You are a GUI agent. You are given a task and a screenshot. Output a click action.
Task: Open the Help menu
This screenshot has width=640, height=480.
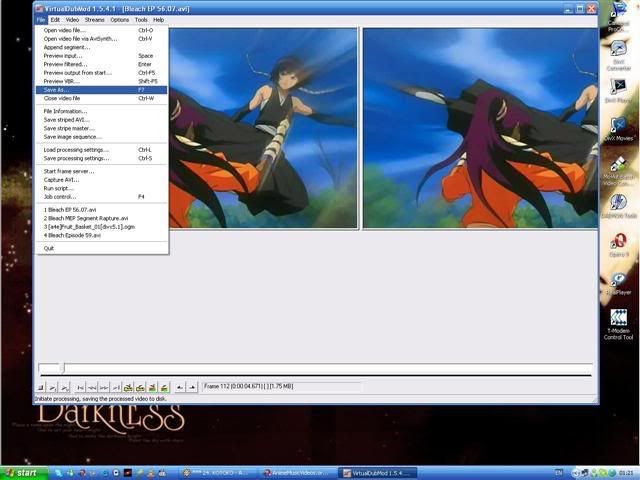point(158,20)
